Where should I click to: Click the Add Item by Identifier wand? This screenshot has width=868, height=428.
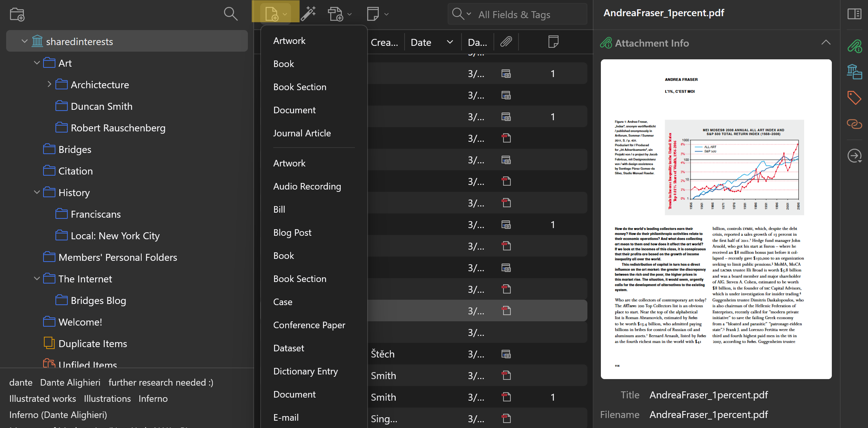coord(308,14)
